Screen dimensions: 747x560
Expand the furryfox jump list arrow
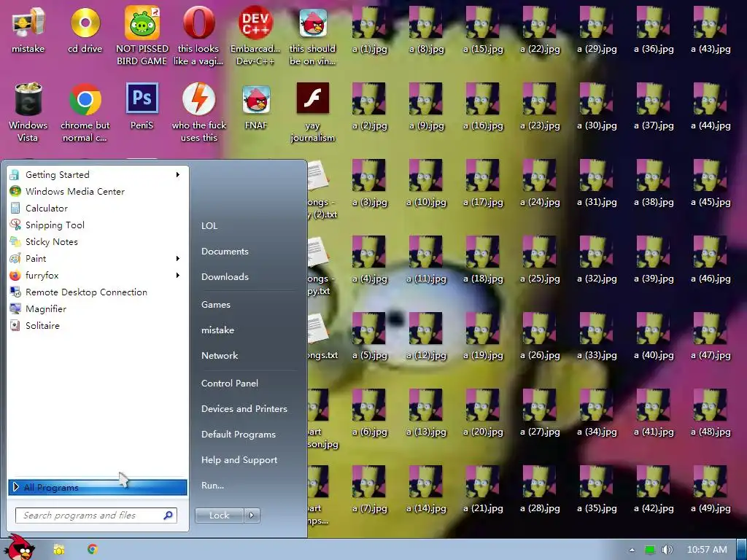[x=178, y=275]
